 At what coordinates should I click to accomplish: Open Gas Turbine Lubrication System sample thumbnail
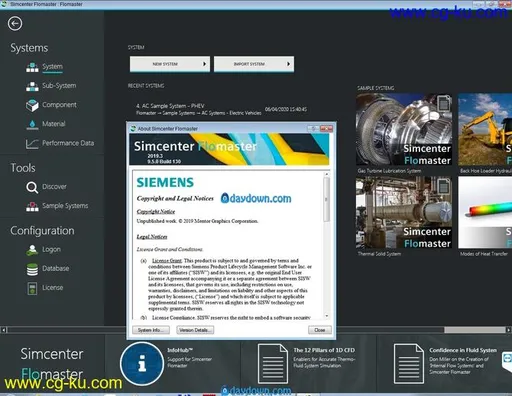[x=404, y=130]
